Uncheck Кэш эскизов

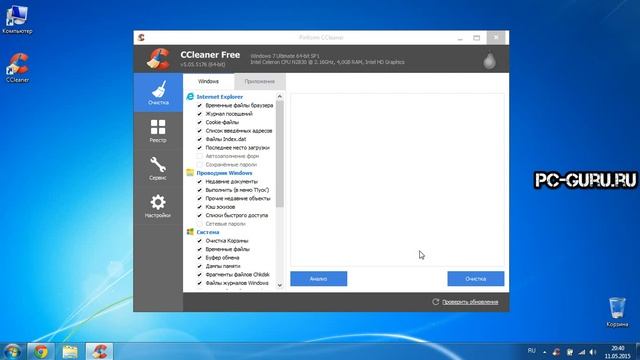[200, 207]
